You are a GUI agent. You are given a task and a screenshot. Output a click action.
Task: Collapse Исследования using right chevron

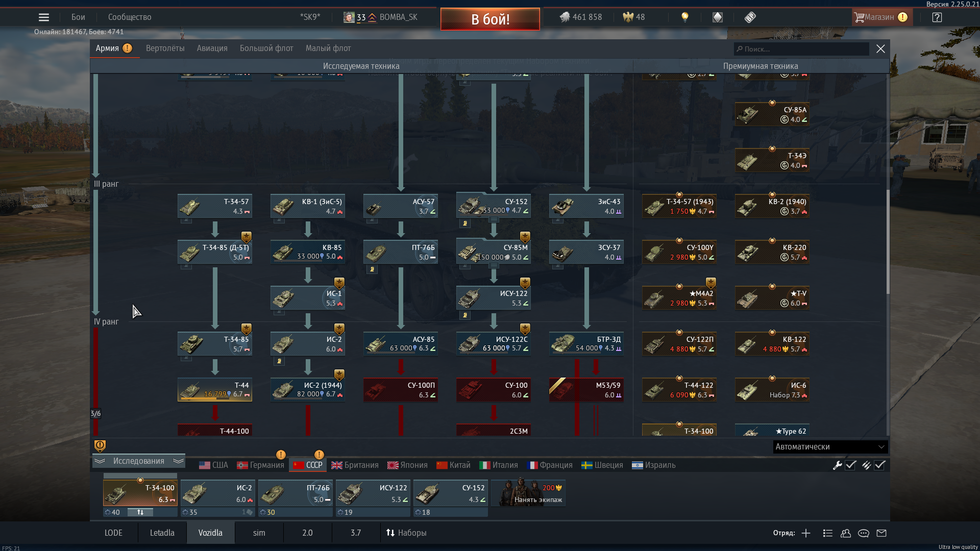pyautogui.click(x=178, y=461)
